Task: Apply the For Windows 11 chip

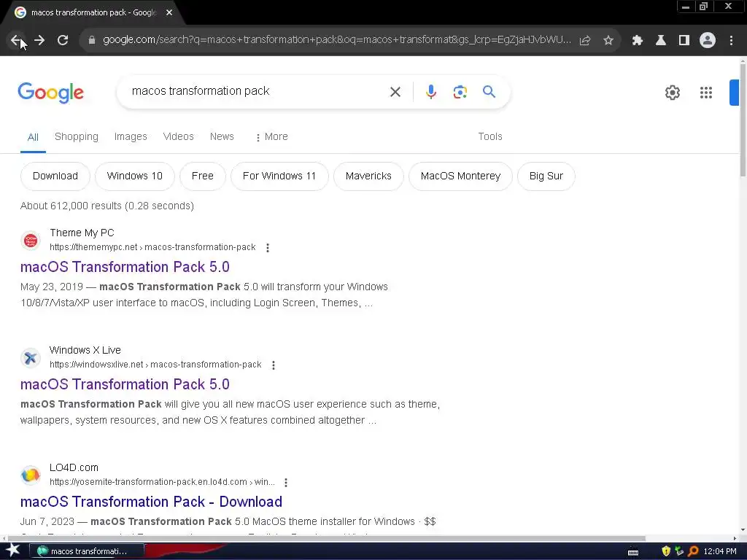Action: 279,176
